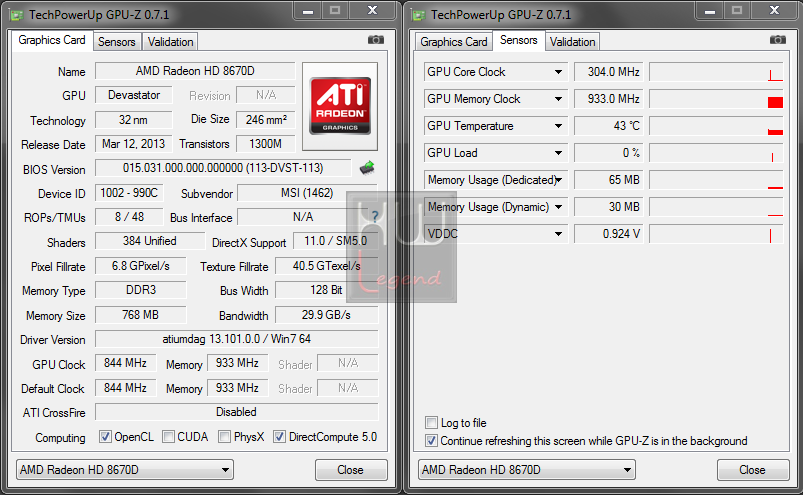Enable the Log to file checkbox
This screenshot has height=495, width=803.
point(431,423)
